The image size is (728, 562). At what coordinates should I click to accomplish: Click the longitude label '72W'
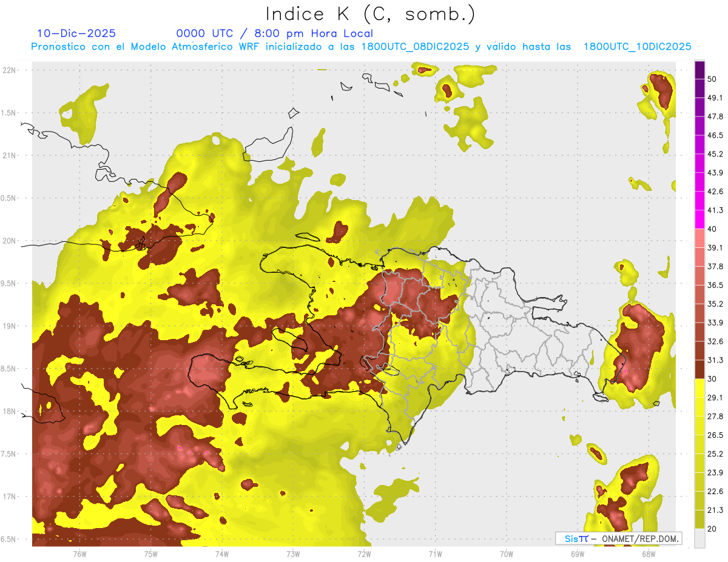[x=364, y=554]
